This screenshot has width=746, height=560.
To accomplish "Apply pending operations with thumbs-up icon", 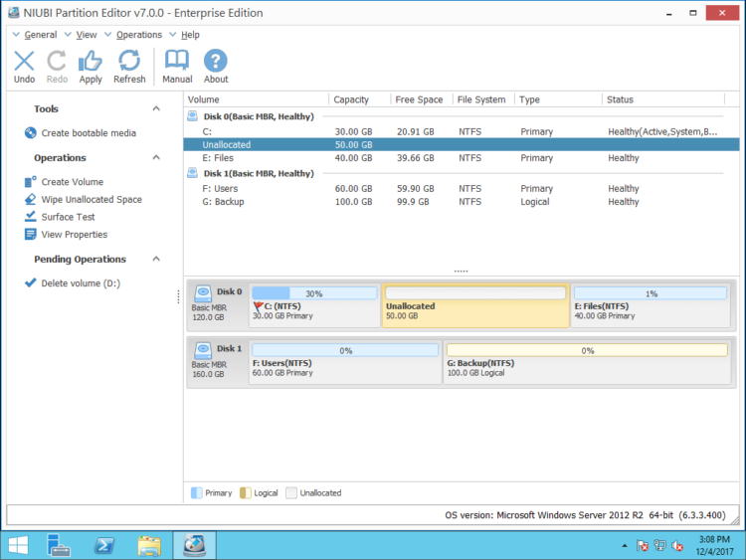I will click(x=90, y=61).
